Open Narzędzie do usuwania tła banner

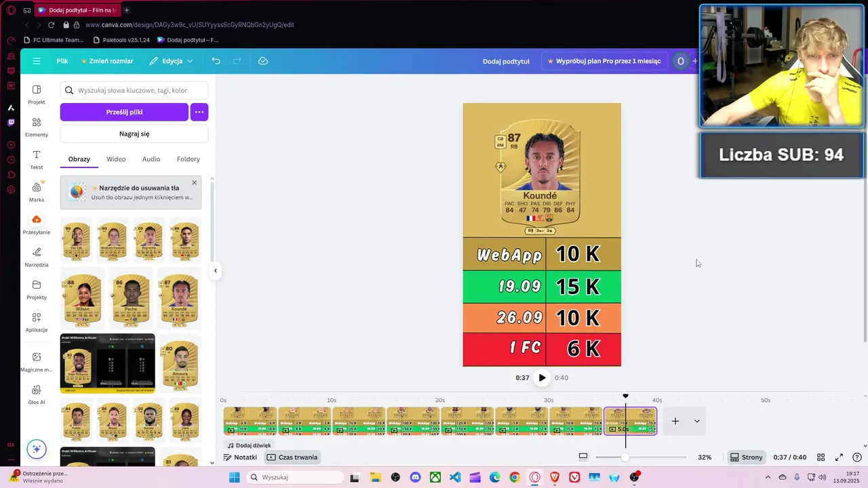pos(131,192)
